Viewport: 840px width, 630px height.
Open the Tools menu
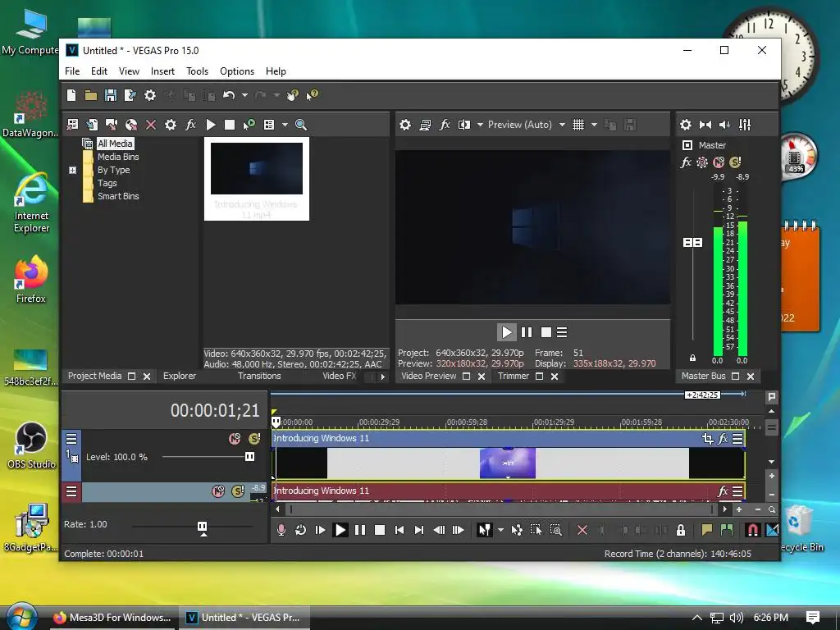(x=197, y=71)
